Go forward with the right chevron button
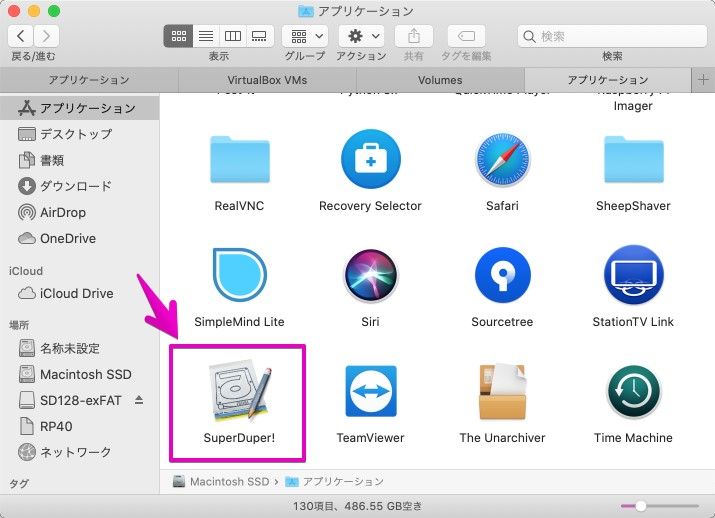 point(46,36)
